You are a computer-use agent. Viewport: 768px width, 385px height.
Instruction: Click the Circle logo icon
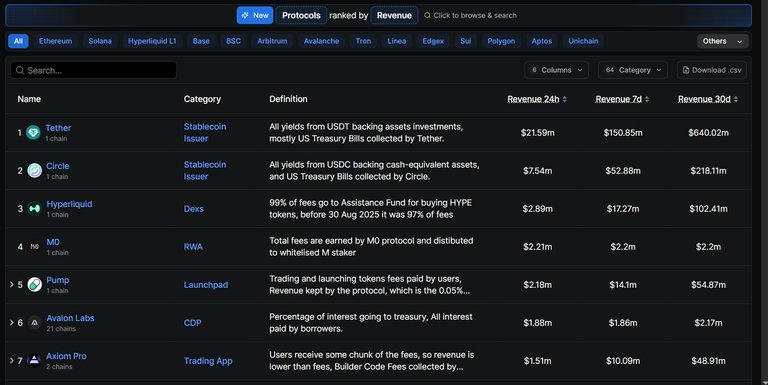coord(34,170)
